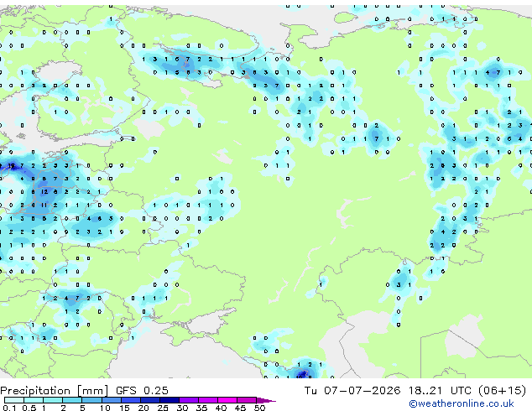Click the 45–50 mm legend color swatch
Viewport: 532px width, 411px height.
click(247, 400)
